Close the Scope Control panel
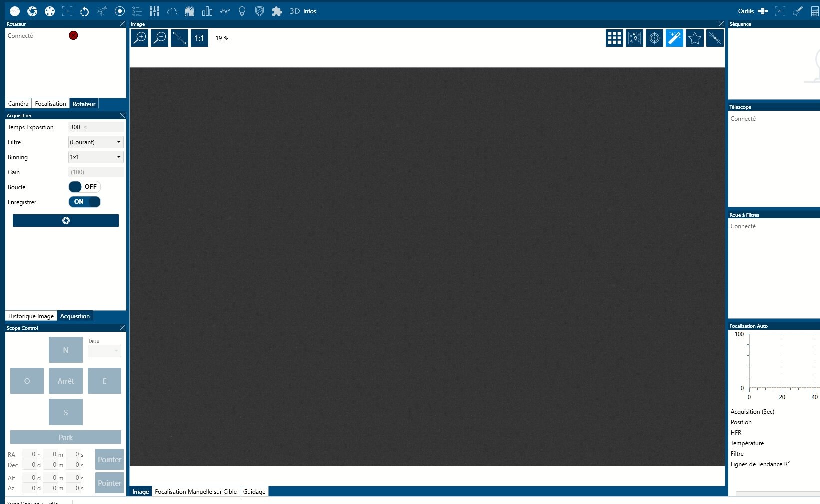Image resolution: width=820 pixels, height=504 pixels. pyautogui.click(x=122, y=328)
